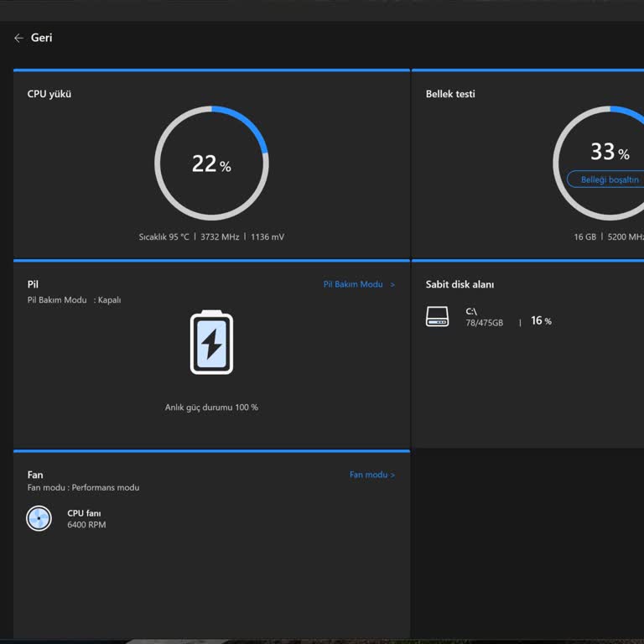Click the 6400 RPM fan speed reading
This screenshot has height=644, width=644.
(x=86, y=525)
